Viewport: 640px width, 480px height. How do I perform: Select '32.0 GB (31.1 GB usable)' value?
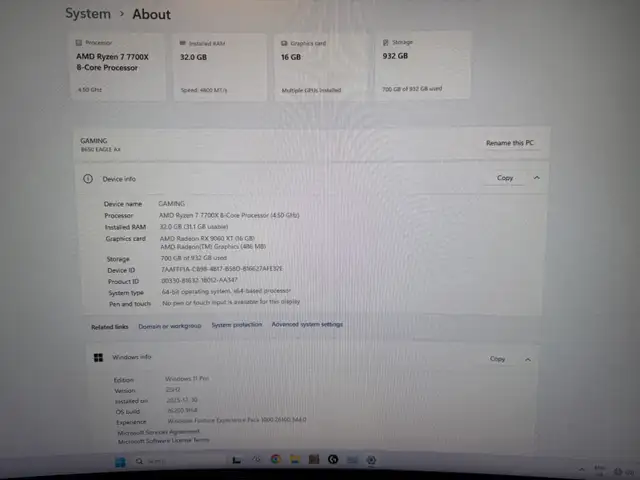click(x=194, y=227)
